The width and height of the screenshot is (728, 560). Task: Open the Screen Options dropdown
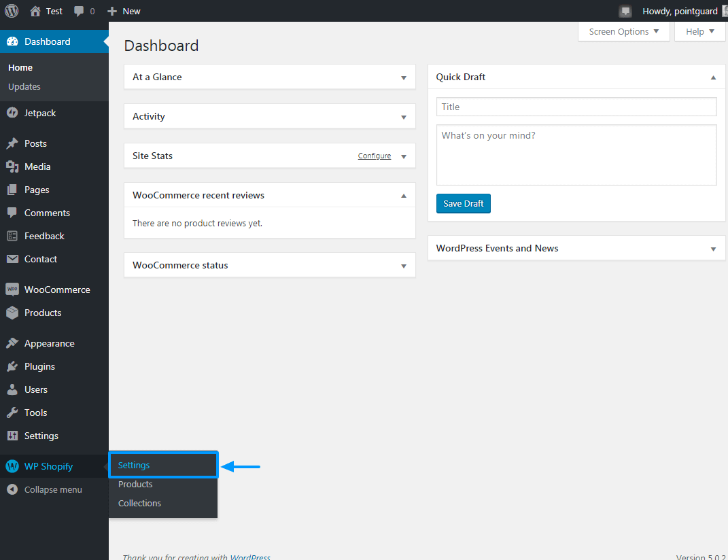point(623,31)
